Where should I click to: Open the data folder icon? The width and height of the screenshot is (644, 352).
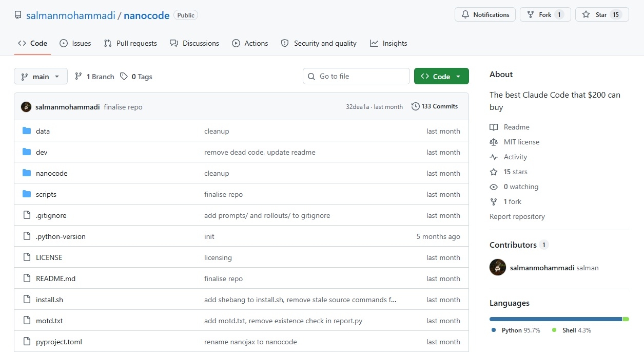[27, 131]
